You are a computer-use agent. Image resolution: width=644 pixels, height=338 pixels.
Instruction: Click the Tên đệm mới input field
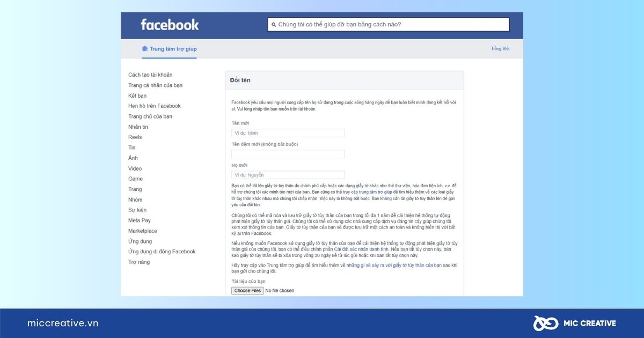pyautogui.click(x=288, y=154)
